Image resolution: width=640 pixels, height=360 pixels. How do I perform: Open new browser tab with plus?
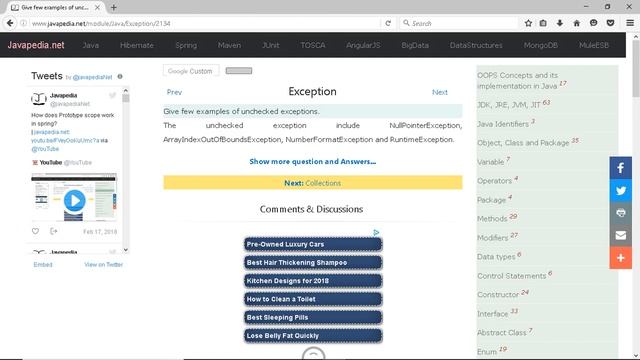[113, 7]
